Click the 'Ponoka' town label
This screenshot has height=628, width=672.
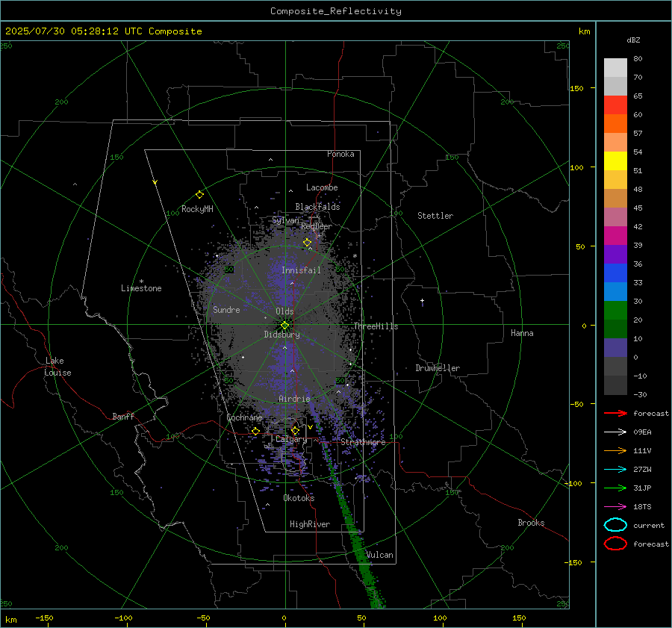coord(340,154)
